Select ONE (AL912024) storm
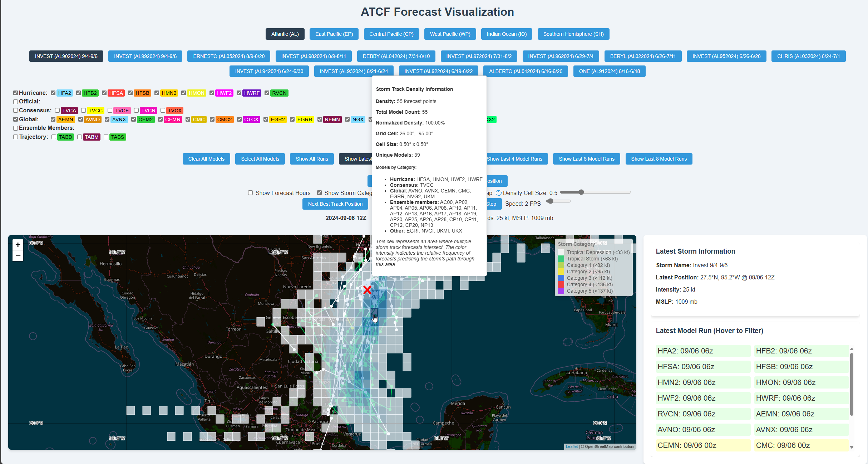 (x=609, y=71)
